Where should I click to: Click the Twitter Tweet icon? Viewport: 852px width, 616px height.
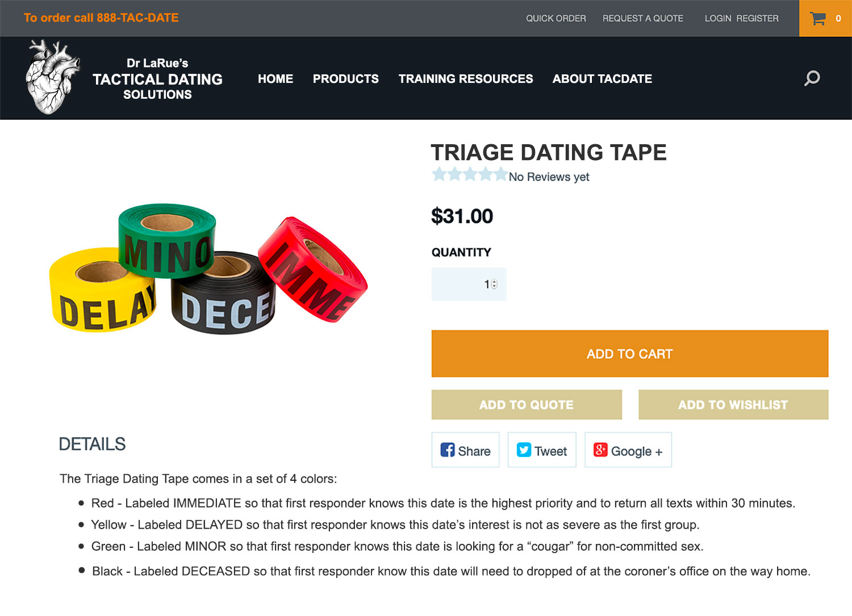tap(524, 450)
